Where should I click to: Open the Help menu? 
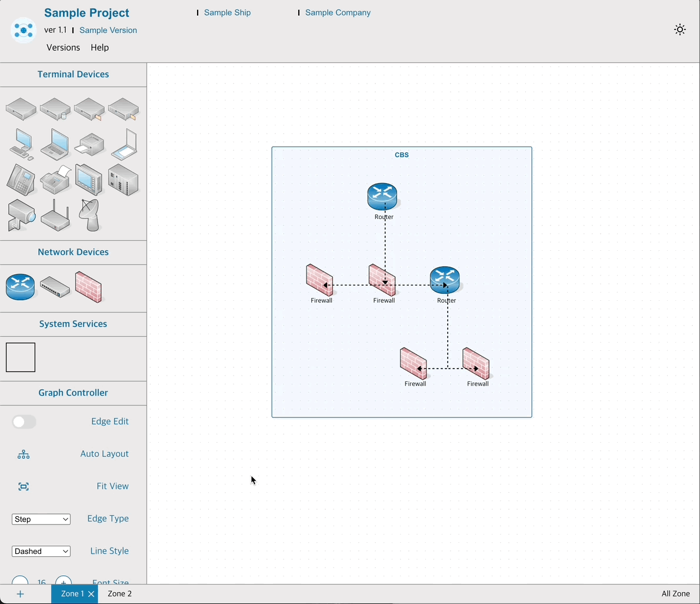99,48
